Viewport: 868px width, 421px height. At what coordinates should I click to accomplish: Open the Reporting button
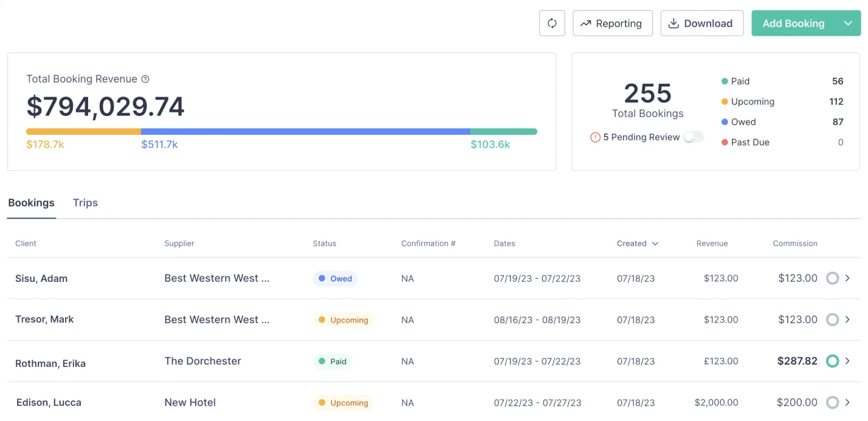tap(612, 23)
